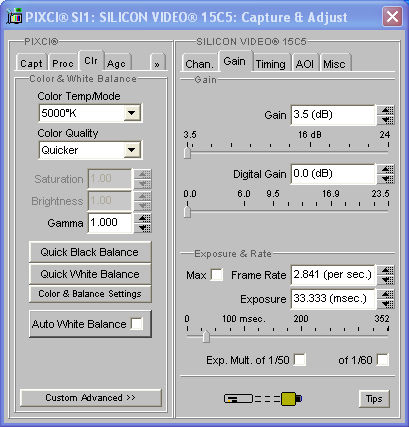This screenshot has height=427, width=409.
Task: Click Quick Black Balance button
Action: (90, 252)
